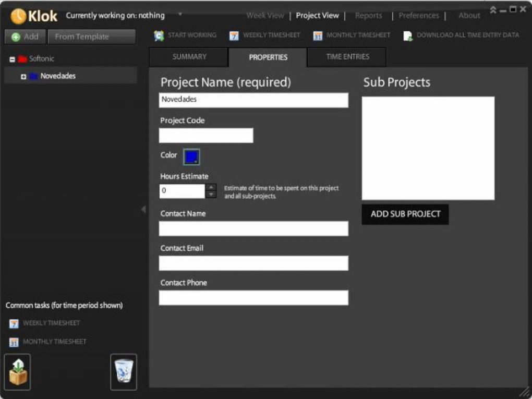This screenshot has width=532, height=399.
Task: Open the Time Entries tab
Action: [348, 57]
